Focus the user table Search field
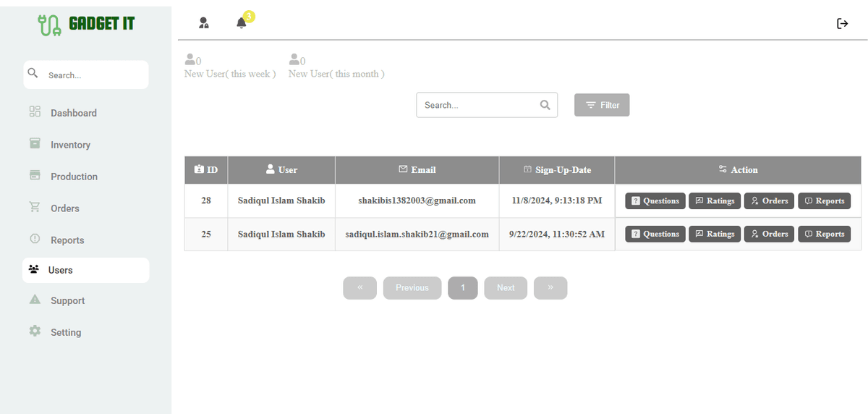The width and height of the screenshot is (868, 414). coord(487,105)
